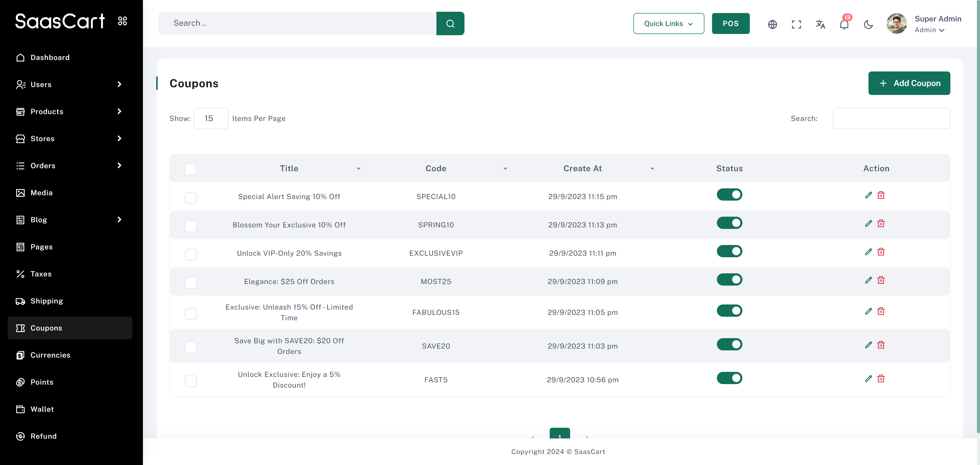Click the globe icon in header
This screenshot has width=980, height=465.
pos(772,24)
